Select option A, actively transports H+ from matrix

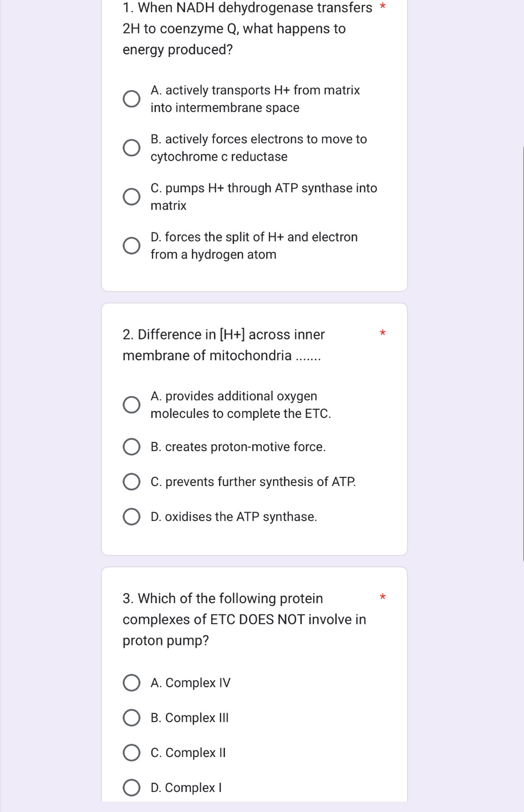[131, 99]
